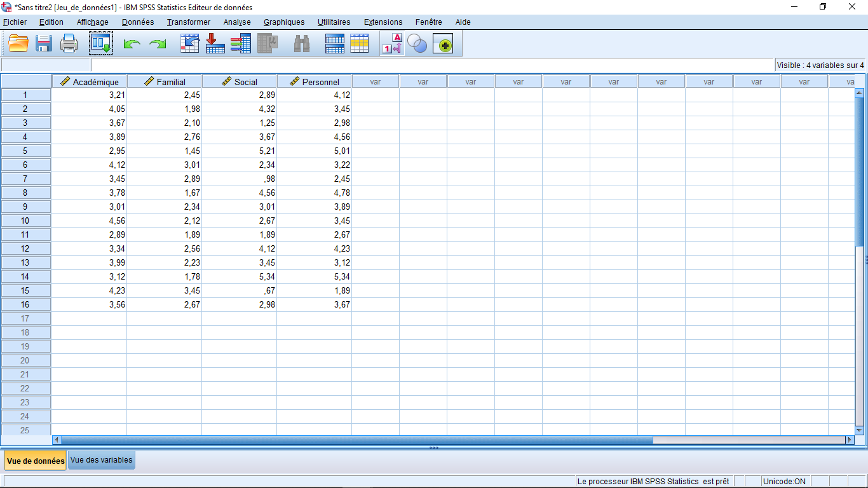Toggle value labels icon with A and 1

click(391, 44)
